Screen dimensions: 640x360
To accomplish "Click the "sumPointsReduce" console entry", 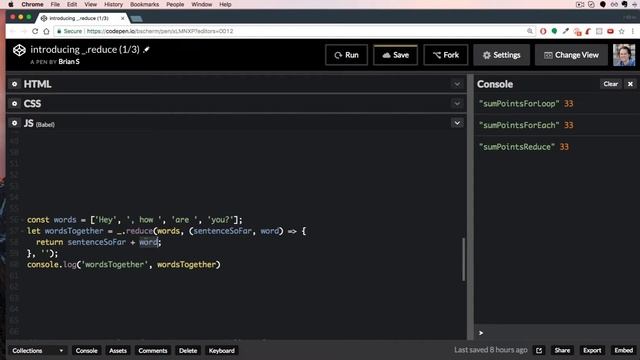I will coord(557,147).
